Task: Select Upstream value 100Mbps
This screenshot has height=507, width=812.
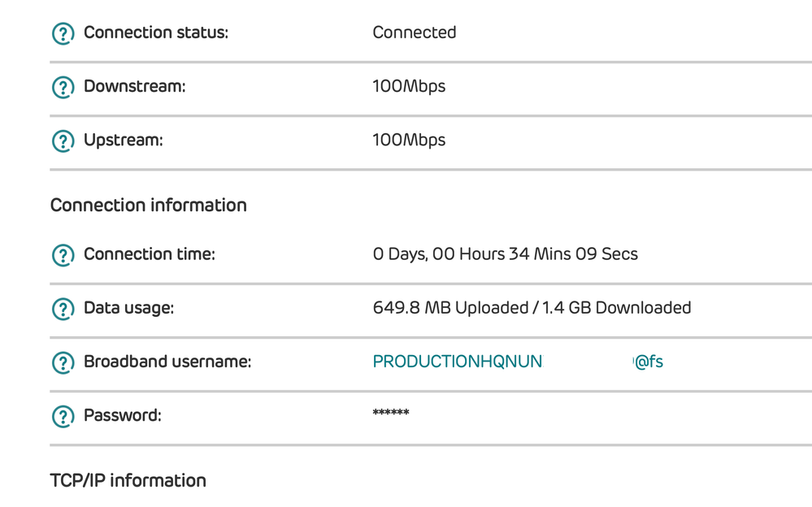Action: coord(409,141)
